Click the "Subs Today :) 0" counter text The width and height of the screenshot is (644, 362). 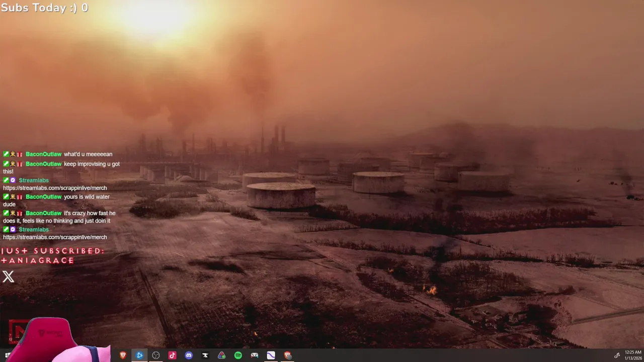click(x=44, y=8)
